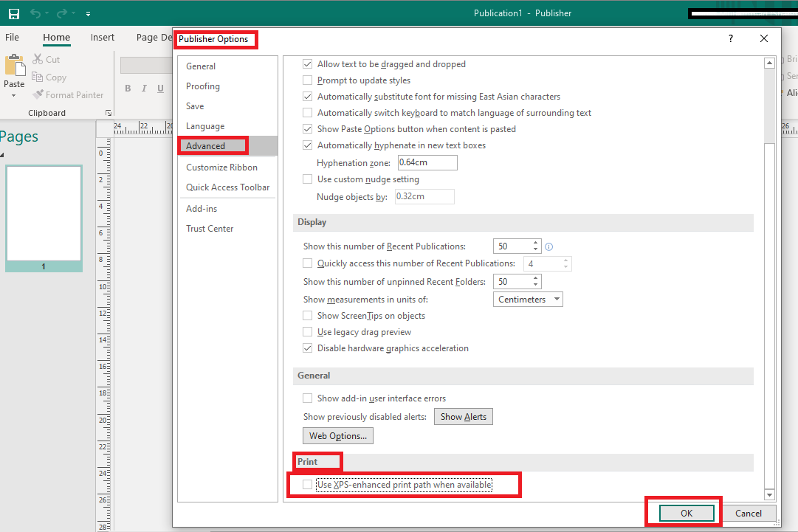
Task: Select Save category
Action: 227,106
